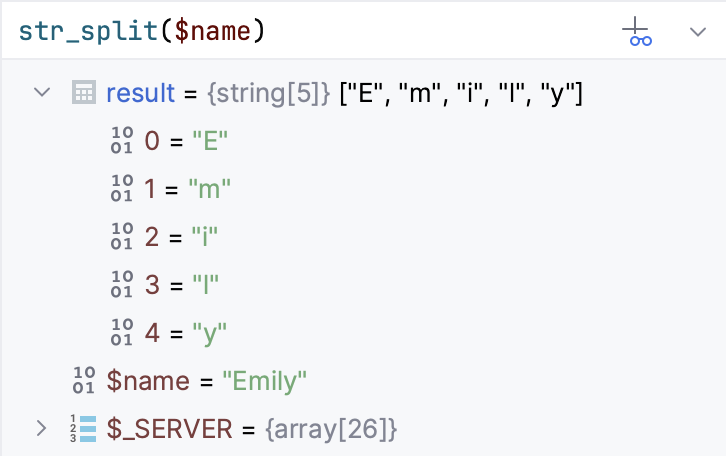The width and height of the screenshot is (726, 456).
Task: Click the binary icon next to index 0
Action: 122,141
